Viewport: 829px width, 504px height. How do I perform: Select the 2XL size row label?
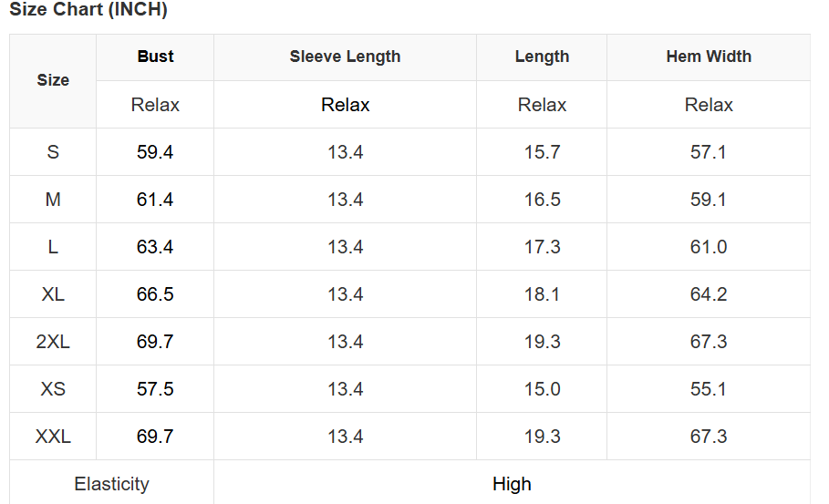point(53,342)
